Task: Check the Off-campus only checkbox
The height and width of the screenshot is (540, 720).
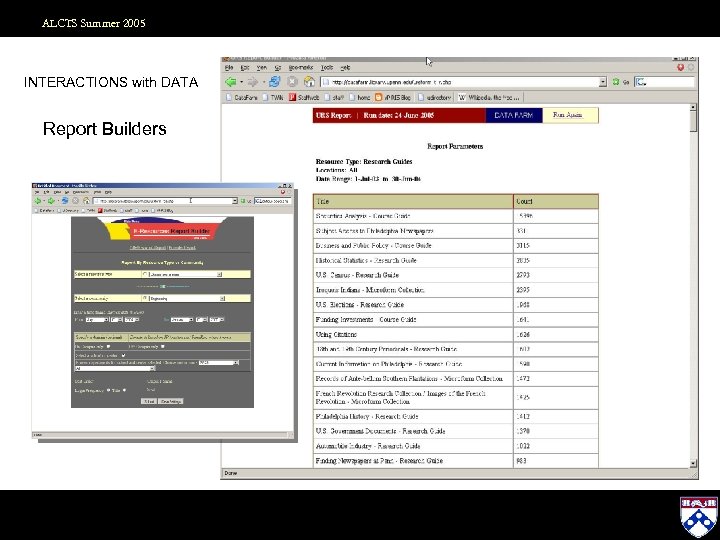Action: click(163, 347)
